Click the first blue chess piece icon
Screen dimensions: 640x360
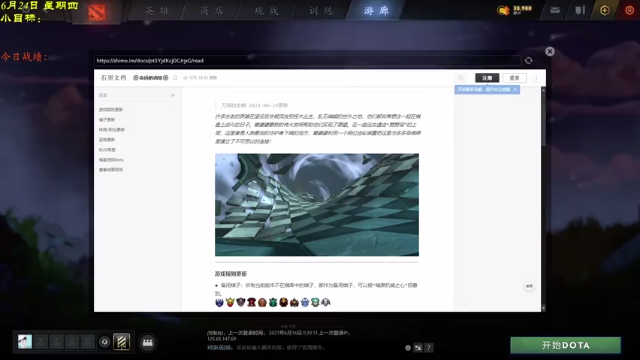point(220,302)
